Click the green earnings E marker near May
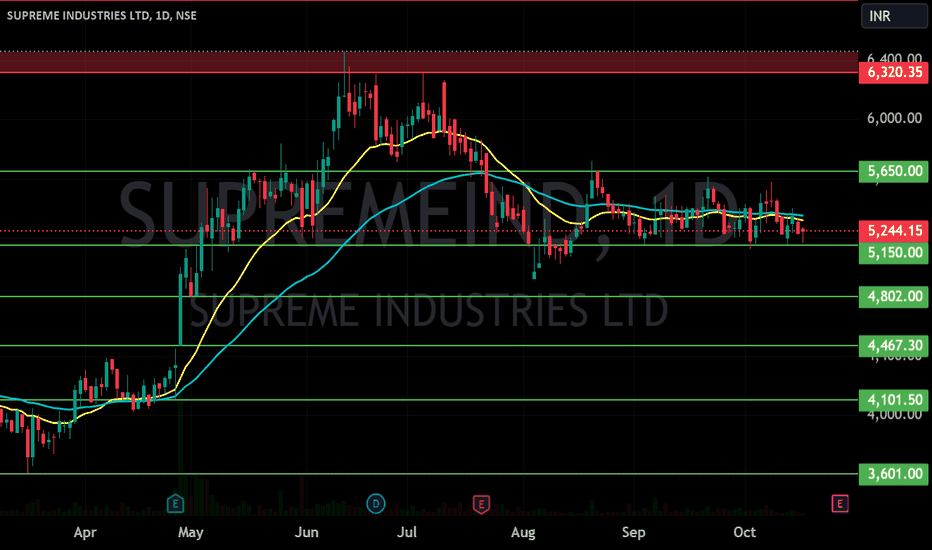This screenshot has width=932, height=550. click(175, 504)
